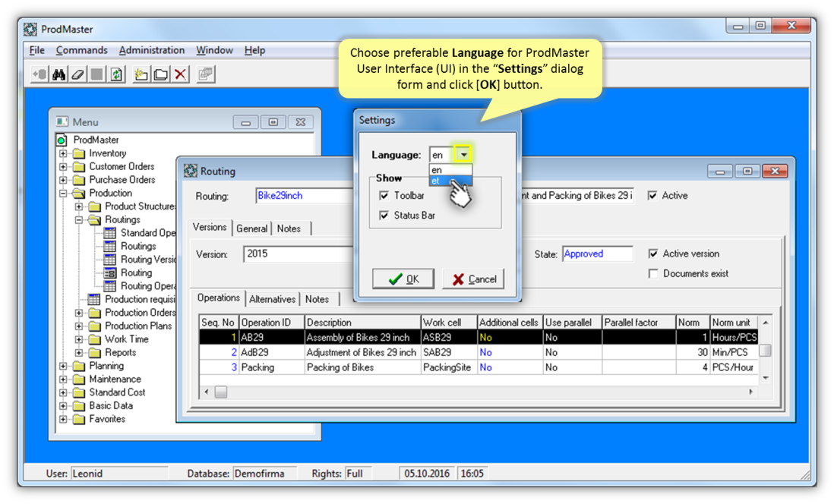Open the Commands menu
The height and width of the screenshot is (504, 834).
81,51
